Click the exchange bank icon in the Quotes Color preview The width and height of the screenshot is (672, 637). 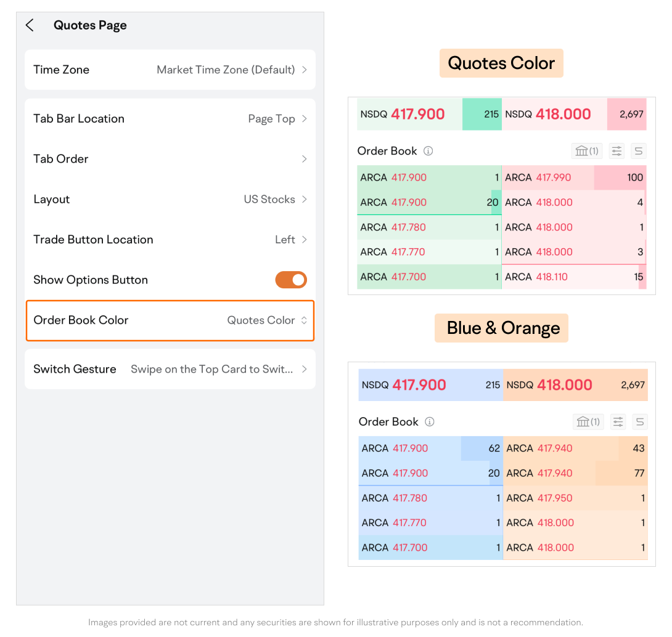tap(587, 151)
